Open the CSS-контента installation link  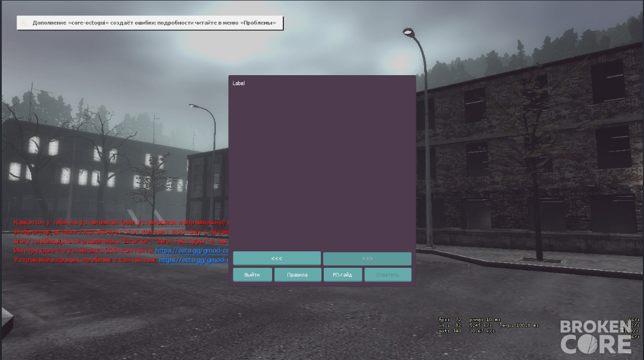pos(192,250)
